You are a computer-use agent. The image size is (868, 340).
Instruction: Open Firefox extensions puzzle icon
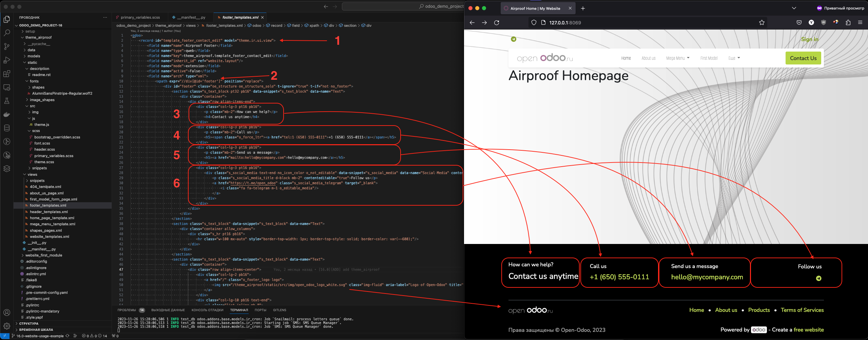(x=848, y=23)
